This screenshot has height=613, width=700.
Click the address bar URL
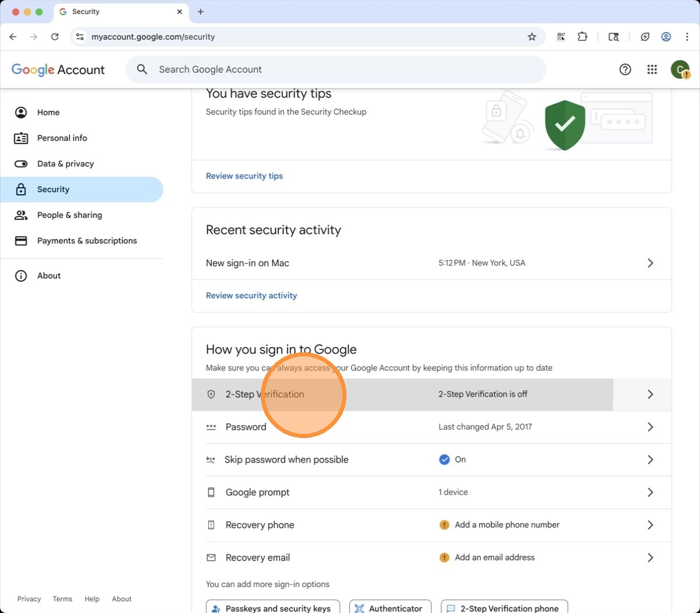pos(153,37)
